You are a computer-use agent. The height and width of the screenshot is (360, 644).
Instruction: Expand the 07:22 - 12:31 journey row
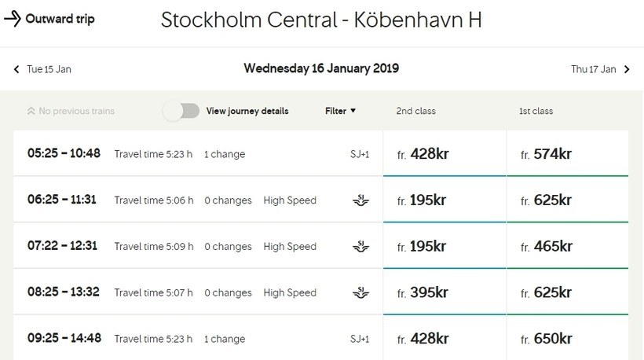coord(196,247)
